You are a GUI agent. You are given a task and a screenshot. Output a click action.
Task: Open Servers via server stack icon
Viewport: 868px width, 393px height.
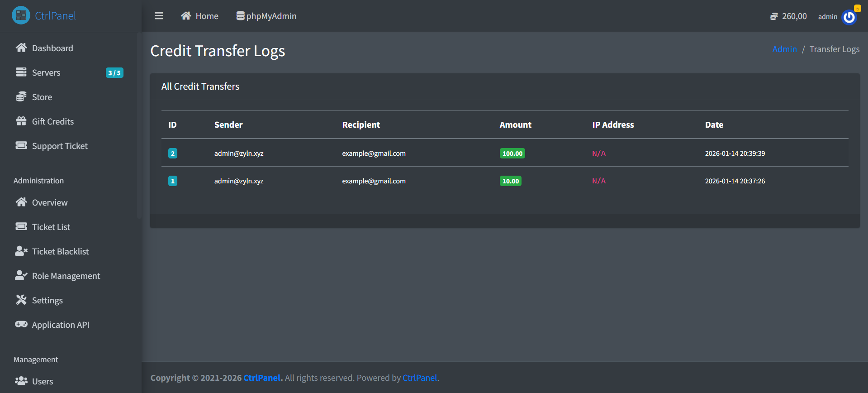21,72
